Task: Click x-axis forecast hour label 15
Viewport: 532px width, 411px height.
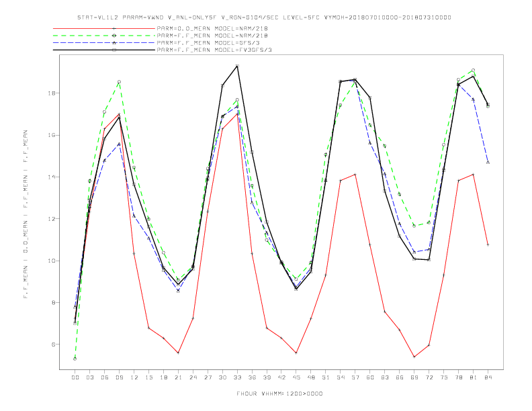Action: tap(148, 377)
